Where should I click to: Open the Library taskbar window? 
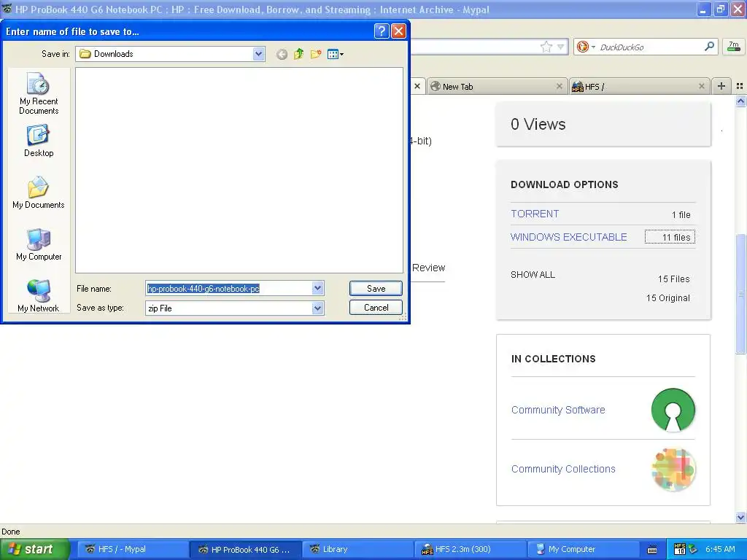point(357,549)
